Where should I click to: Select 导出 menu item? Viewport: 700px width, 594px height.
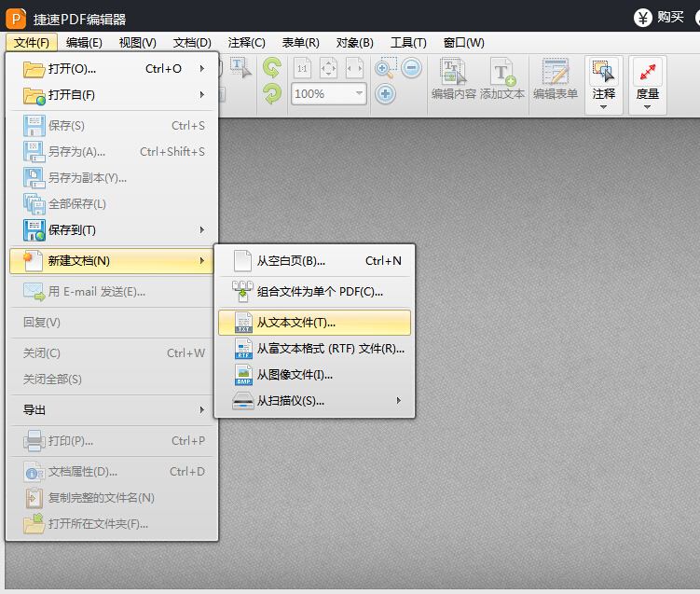(x=112, y=410)
